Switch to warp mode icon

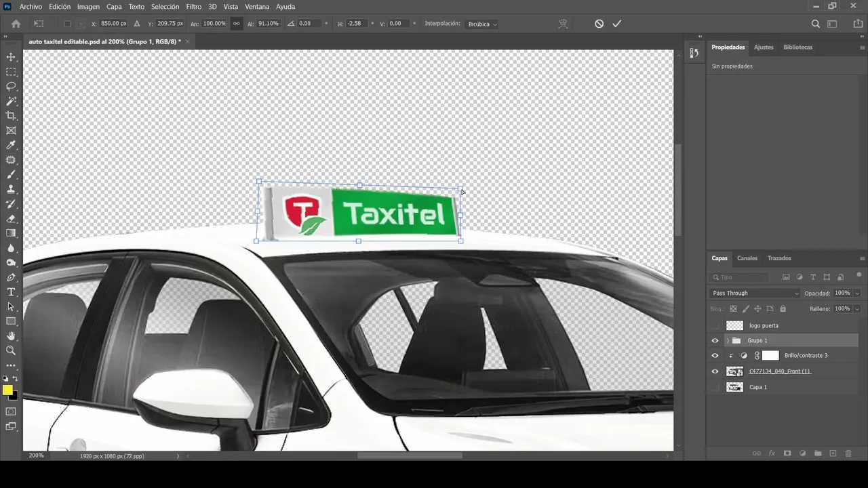[563, 24]
